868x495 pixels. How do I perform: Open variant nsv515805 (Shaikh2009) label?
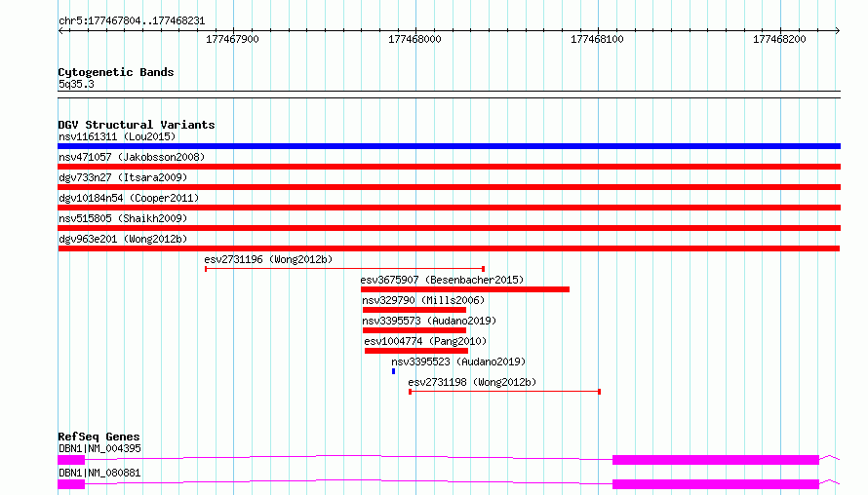coord(123,218)
